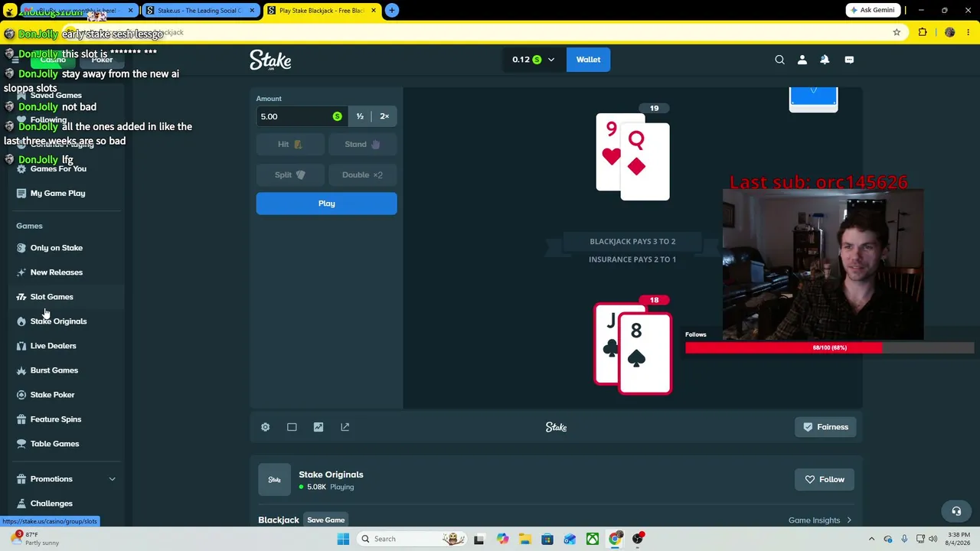Open File Explorer from the taskbar
Image resolution: width=980 pixels, height=551 pixels.
(524, 539)
